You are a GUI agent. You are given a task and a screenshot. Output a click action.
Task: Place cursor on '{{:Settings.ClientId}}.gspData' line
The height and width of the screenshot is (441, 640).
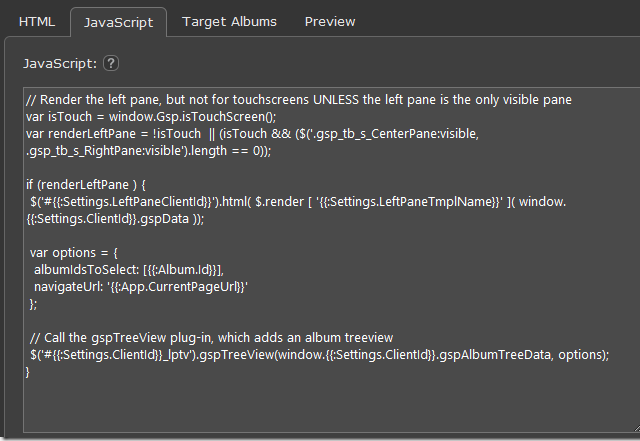(x=115, y=219)
